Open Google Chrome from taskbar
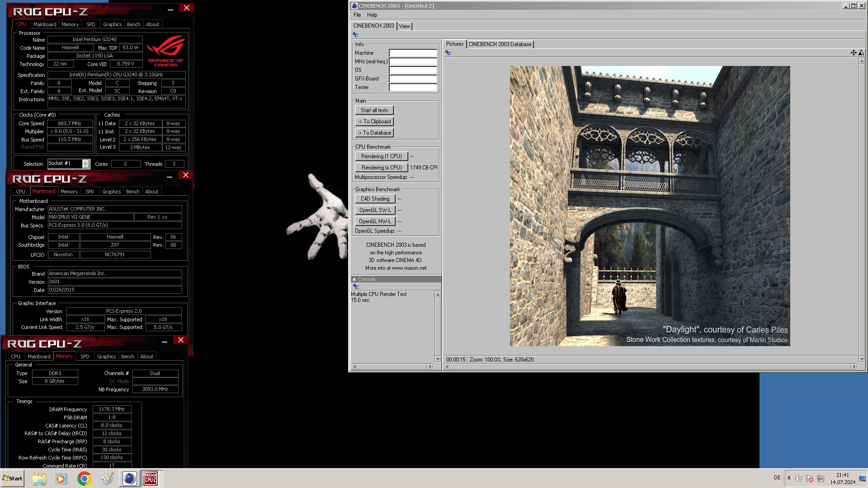 (x=84, y=479)
